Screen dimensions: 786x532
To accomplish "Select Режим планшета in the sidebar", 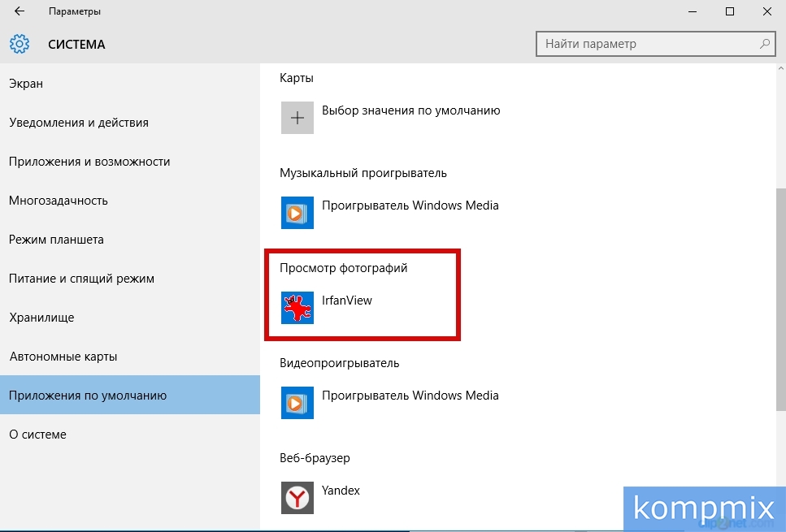I will click(130, 240).
